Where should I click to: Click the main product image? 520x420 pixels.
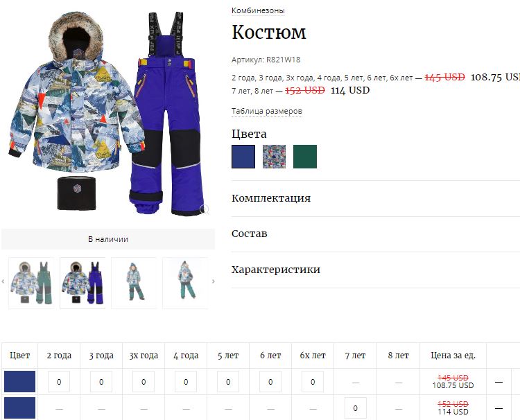coord(107,114)
